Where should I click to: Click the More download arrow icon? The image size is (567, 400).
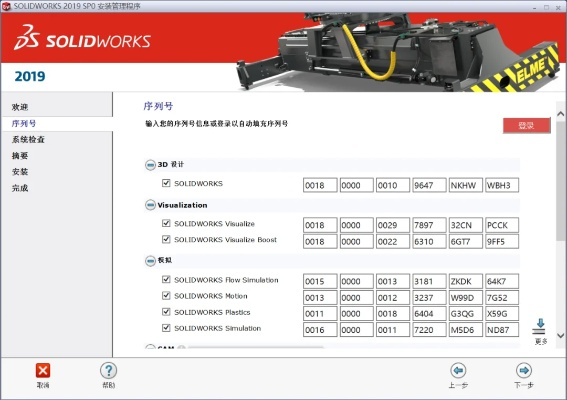click(540, 326)
